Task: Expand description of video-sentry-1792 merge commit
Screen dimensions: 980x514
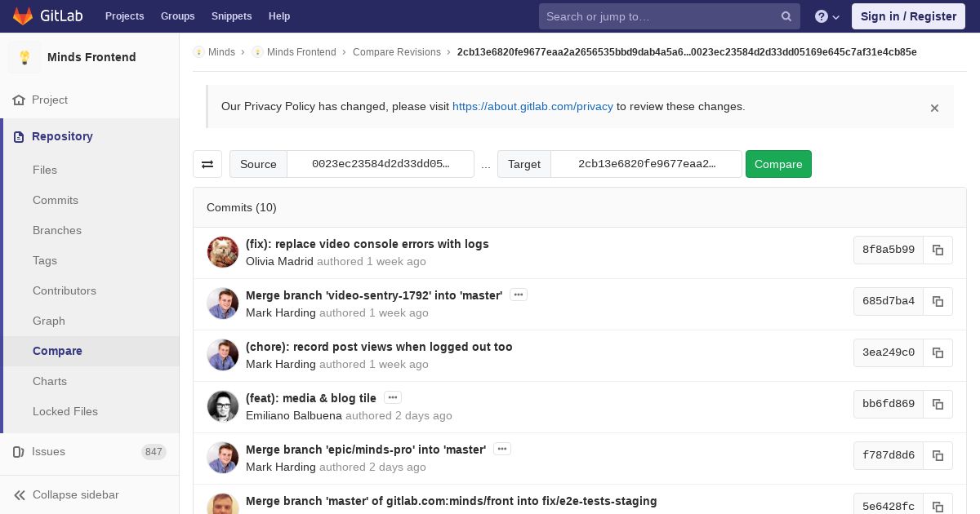Action: click(x=519, y=295)
